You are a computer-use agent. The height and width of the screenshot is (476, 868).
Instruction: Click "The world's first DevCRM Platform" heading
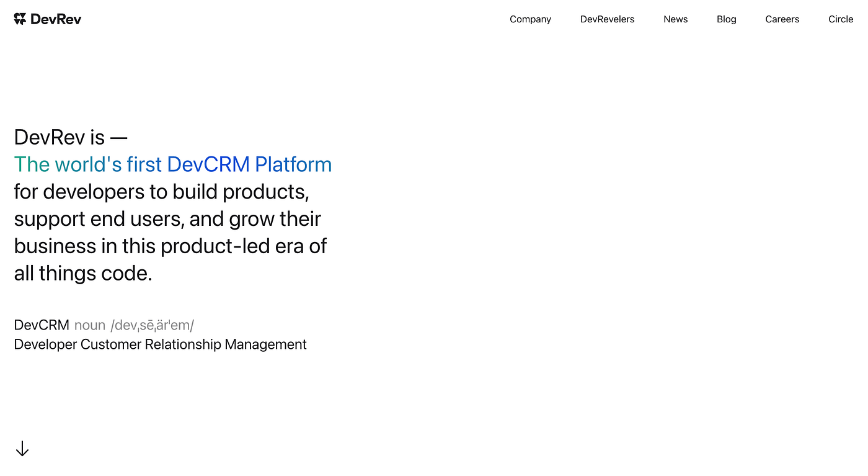[x=173, y=164]
